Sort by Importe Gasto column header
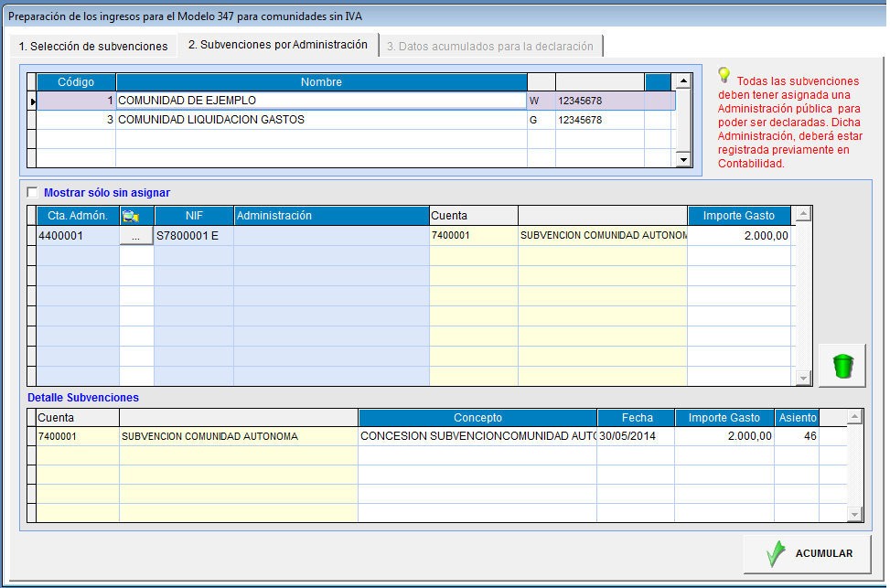 738,216
